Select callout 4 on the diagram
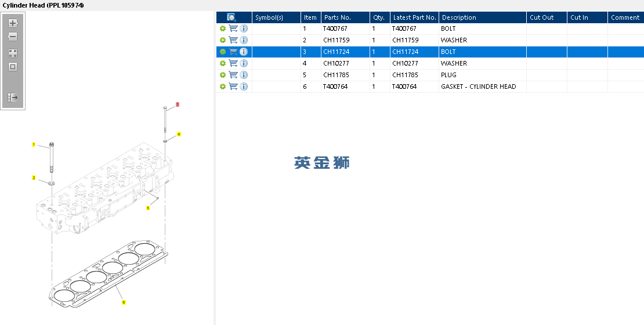The height and width of the screenshot is (325, 644). [x=179, y=135]
